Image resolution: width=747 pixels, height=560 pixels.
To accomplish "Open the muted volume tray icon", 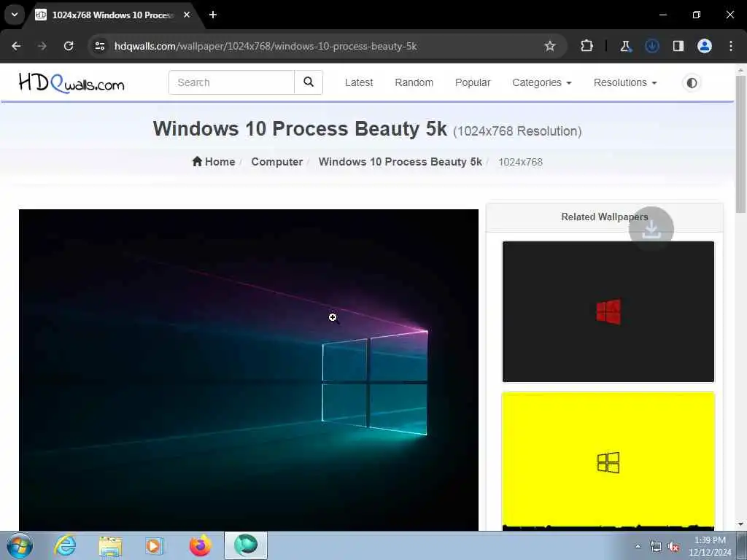I will 673,547.
